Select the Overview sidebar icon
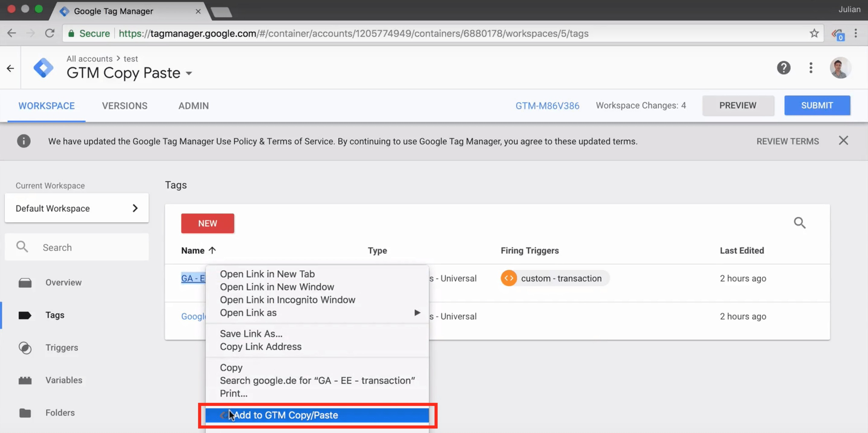 tap(25, 282)
